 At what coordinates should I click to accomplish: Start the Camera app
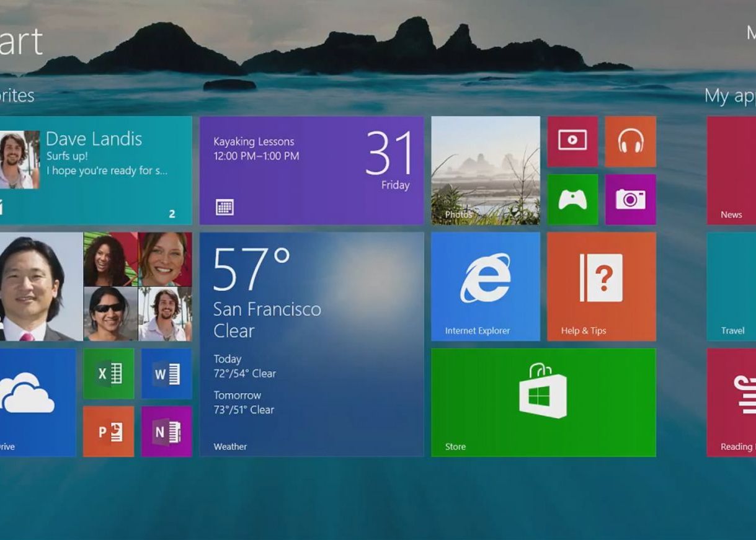click(x=631, y=200)
